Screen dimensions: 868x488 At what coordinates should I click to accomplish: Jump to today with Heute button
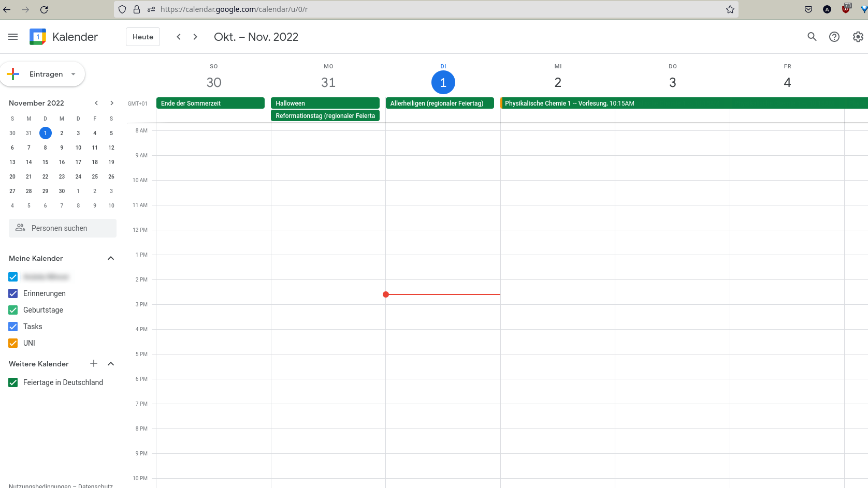(143, 37)
